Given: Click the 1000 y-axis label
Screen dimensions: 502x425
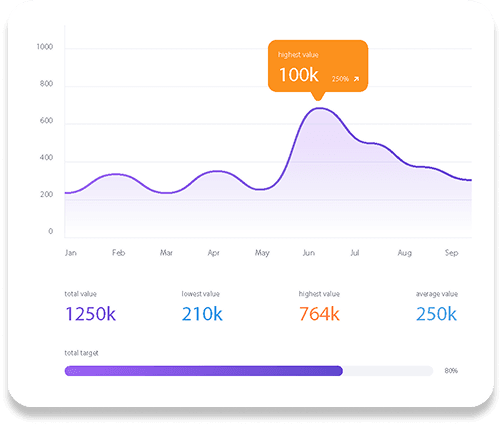Looking at the screenshot, I should coord(45,47).
